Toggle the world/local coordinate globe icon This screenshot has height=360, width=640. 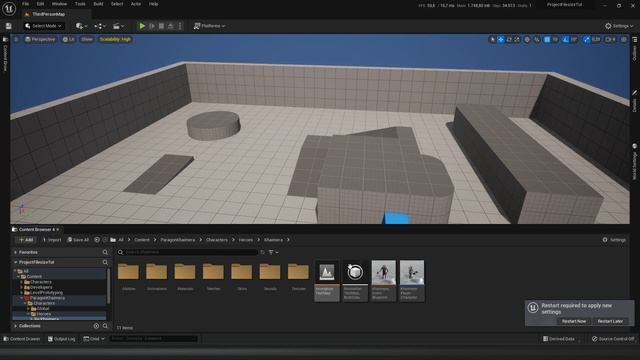527,40
